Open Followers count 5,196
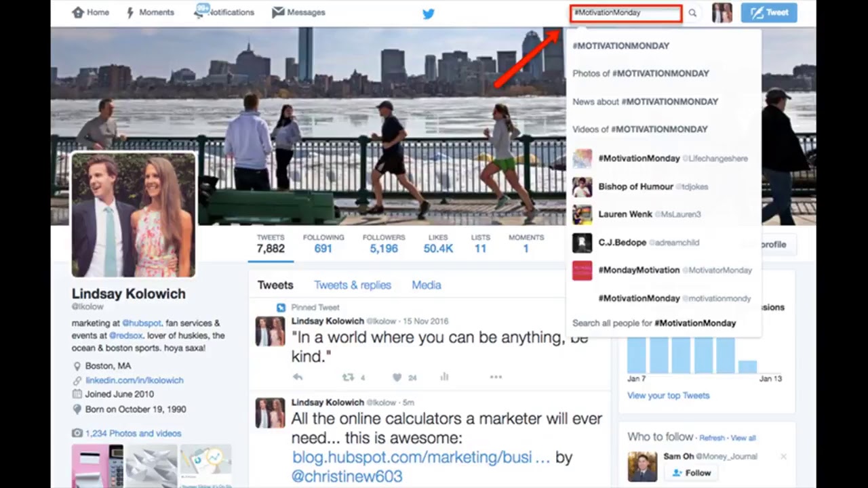The height and width of the screenshot is (488, 868). 384,244
